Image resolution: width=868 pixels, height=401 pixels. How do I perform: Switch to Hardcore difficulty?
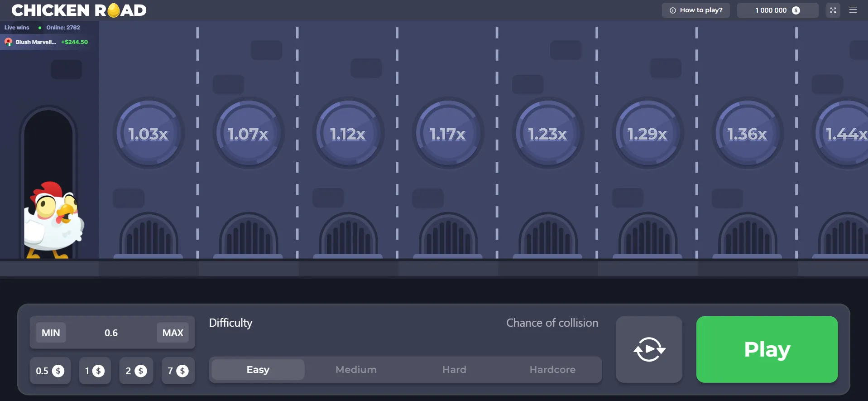click(552, 370)
